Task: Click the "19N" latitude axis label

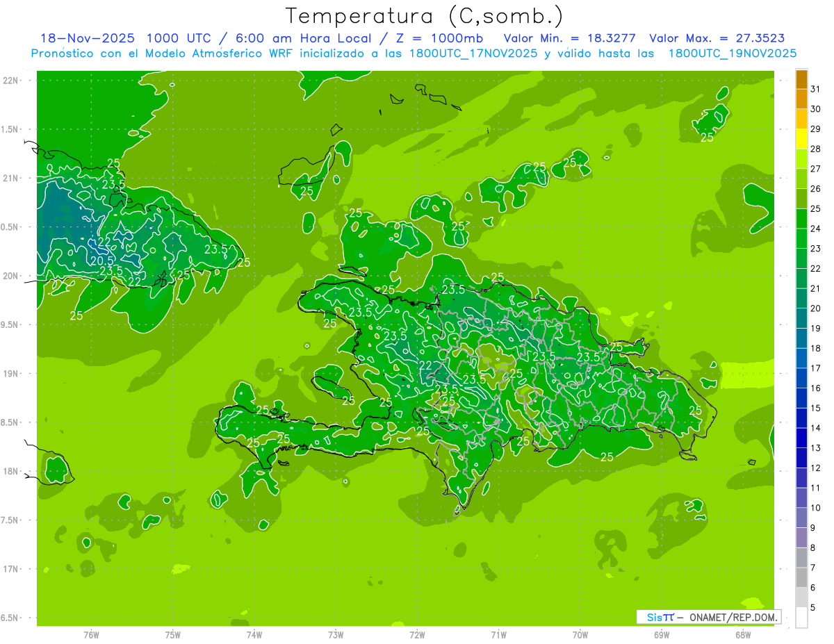Action: click(x=11, y=374)
